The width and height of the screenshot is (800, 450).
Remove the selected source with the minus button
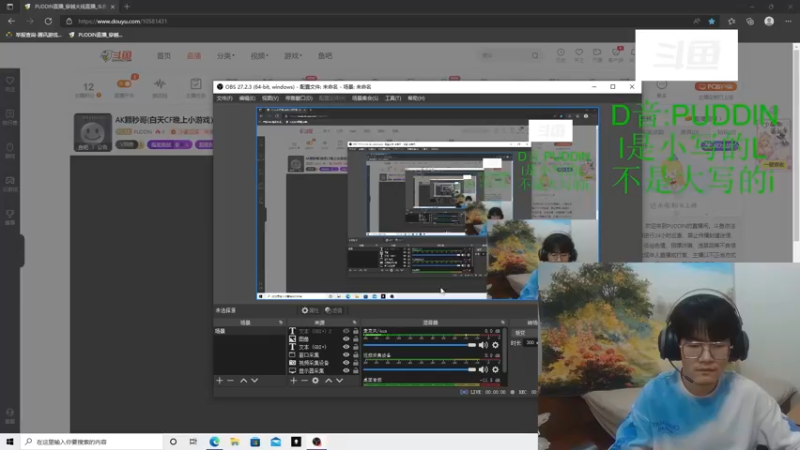[304, 381]
